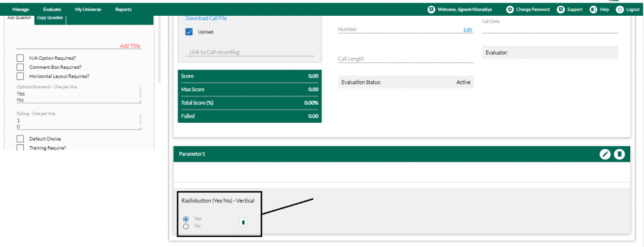Delete the Radiobutton question with trash icon
The width and height of the screenshot is (644, 247).
(243, 222)
